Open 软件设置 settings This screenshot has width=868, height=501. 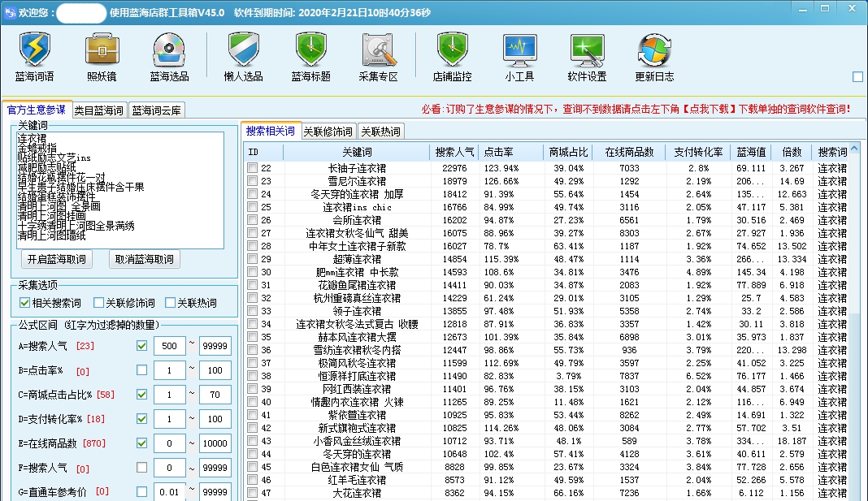[587, 57]
